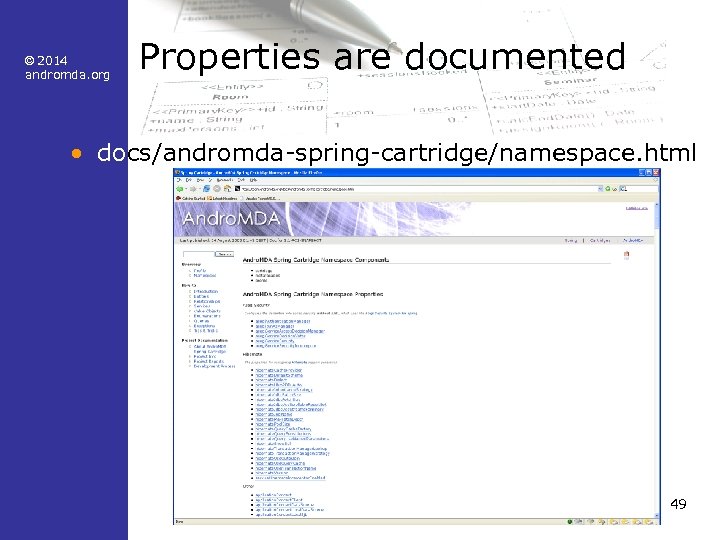
Task: Open the View menu in the browser
Action: coord(199,180)
